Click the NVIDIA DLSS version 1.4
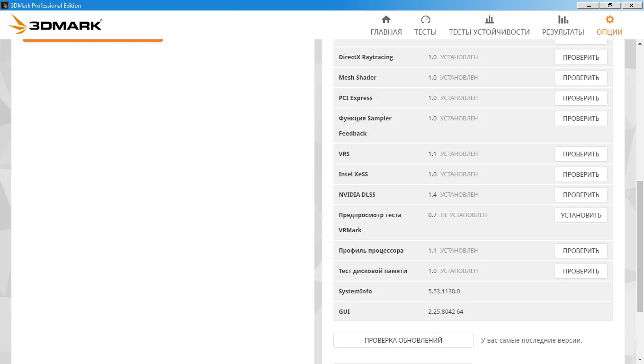 click(x=432, y=195)
